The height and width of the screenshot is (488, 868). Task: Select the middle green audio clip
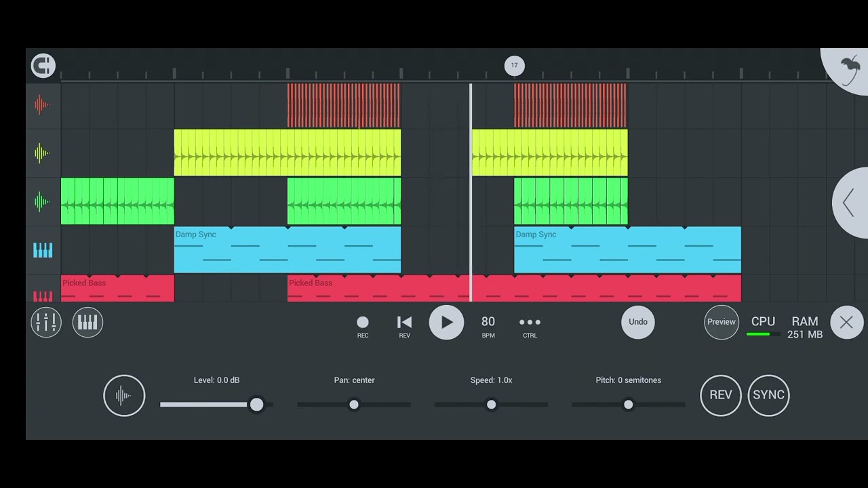344,201
